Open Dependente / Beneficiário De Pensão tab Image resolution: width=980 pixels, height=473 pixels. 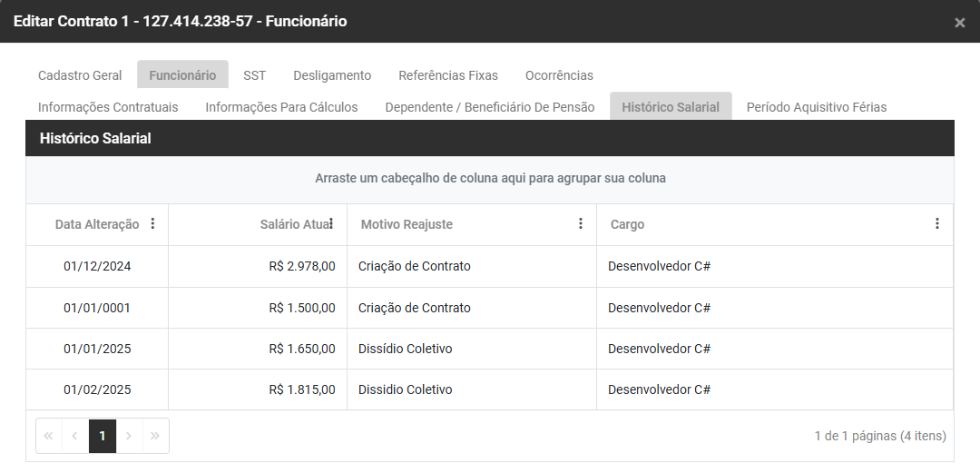(x=490, y=107)
